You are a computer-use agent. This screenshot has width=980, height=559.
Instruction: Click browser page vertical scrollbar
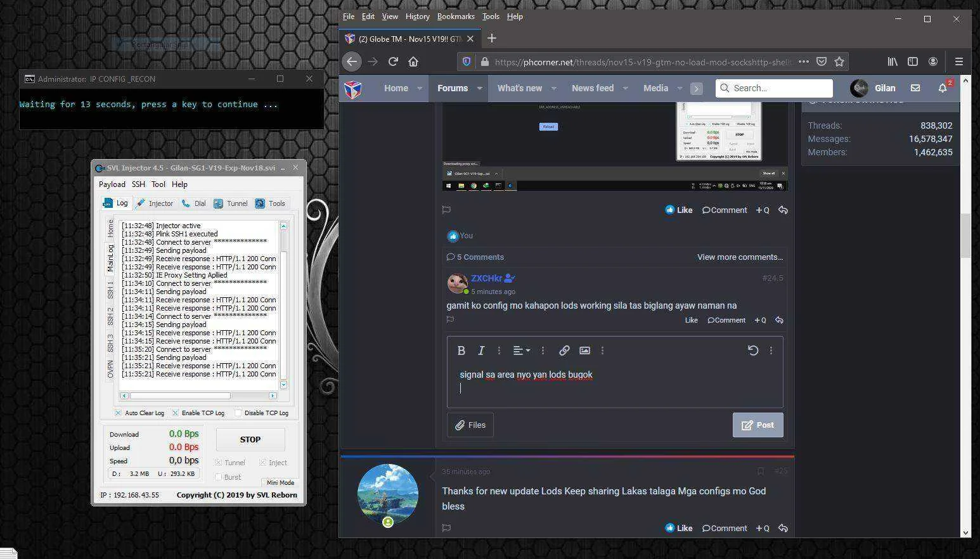(965, 236)
